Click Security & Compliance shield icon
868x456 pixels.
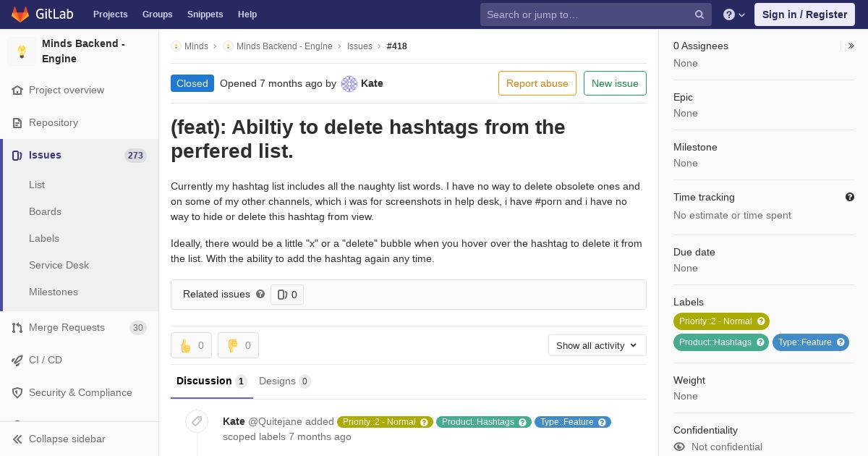click(x=17, y=393)
